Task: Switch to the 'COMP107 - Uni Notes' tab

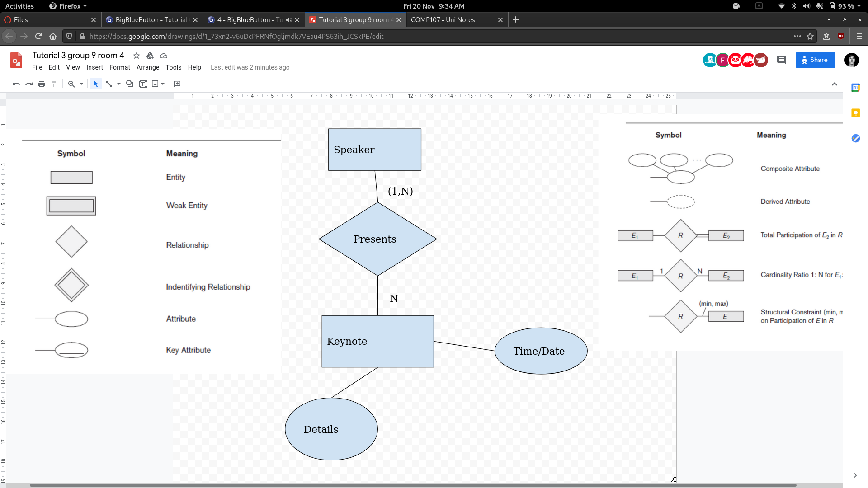Action: (x=457, y=20)
